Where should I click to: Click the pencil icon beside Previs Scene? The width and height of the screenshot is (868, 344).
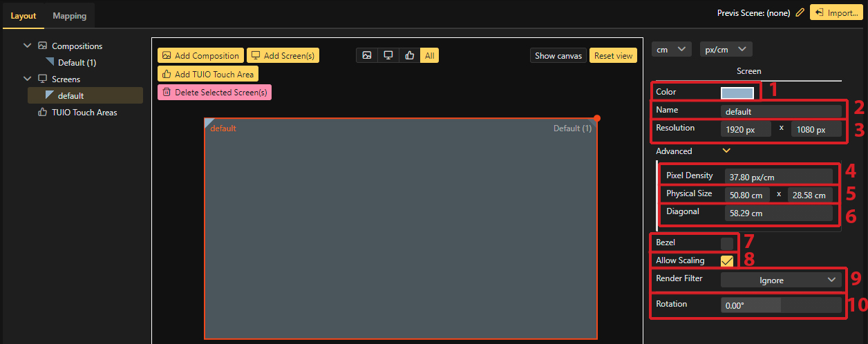point(800,12)
